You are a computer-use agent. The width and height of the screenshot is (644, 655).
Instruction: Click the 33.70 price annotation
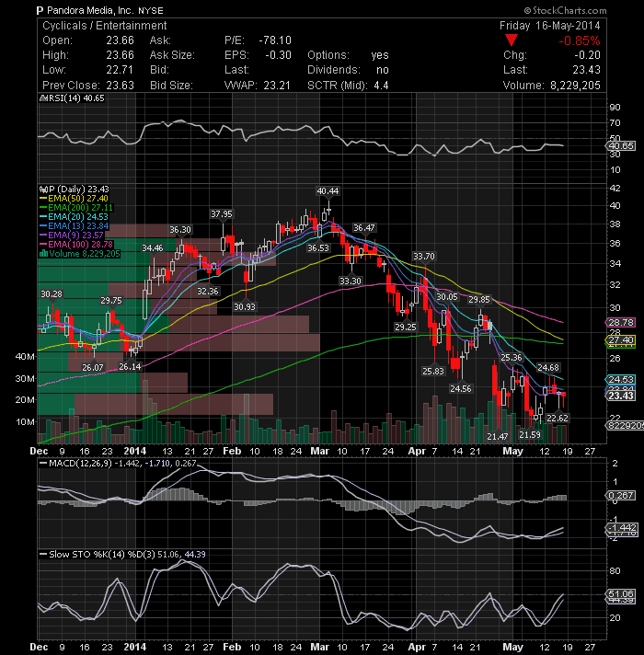[423, 256]
